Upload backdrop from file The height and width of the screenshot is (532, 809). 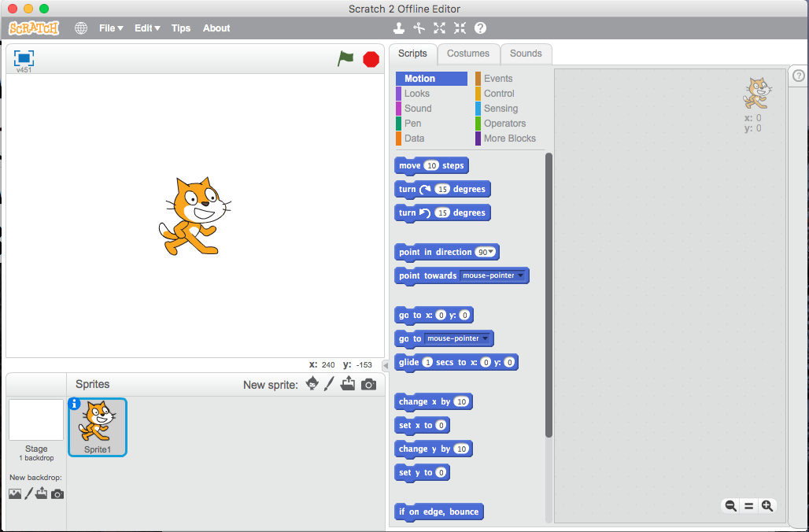click(x=41, y=493)
